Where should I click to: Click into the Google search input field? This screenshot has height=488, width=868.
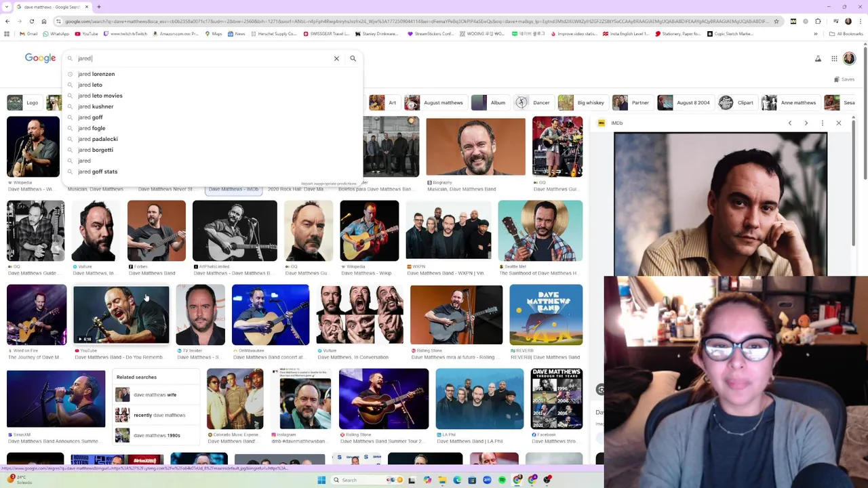(203, 58)
